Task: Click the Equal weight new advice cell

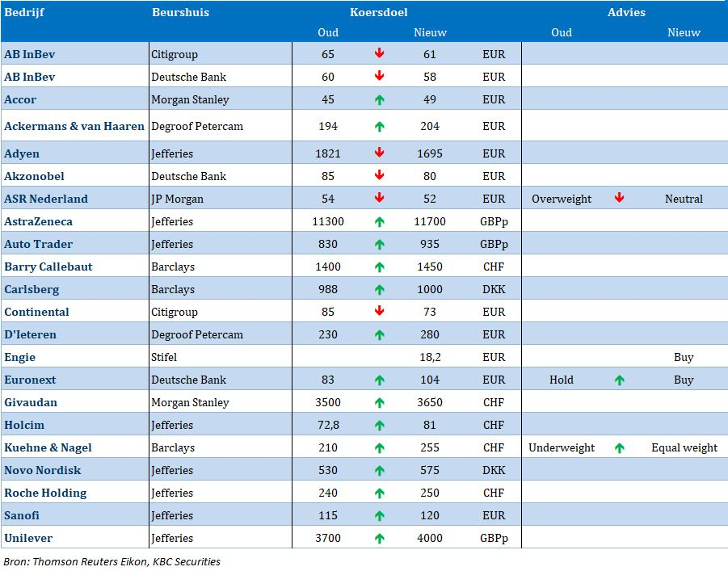Action: (684, 448)
